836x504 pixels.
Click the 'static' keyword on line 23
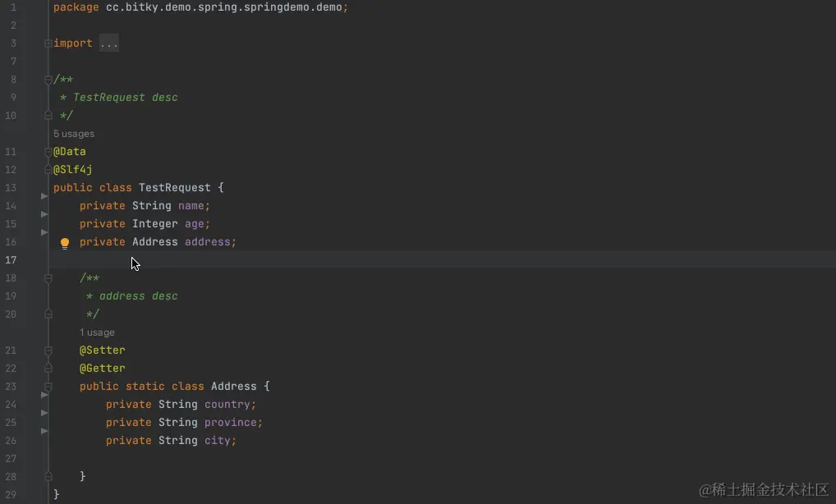(145, 387)
